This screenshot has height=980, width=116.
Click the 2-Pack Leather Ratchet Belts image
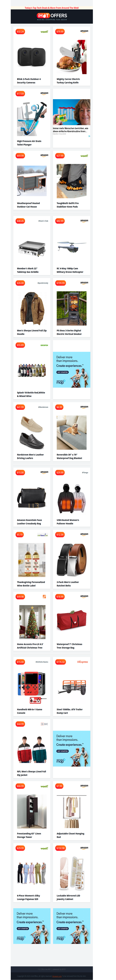72,560
